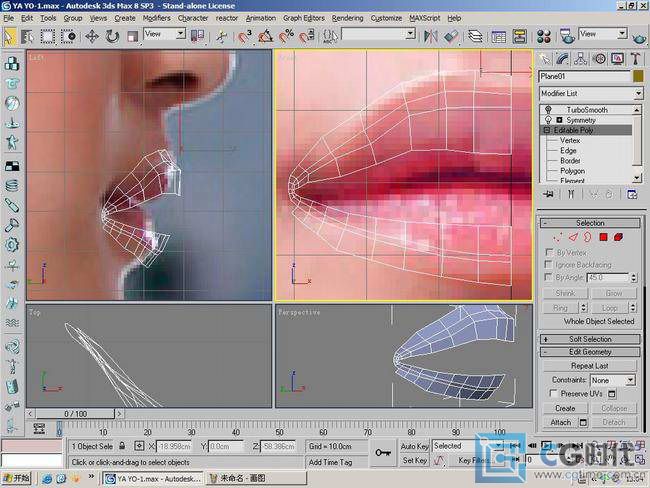This screenshot has width=650, height=488.
Task: Open Configure Modifier Sets icon
Action: point(632,194)
